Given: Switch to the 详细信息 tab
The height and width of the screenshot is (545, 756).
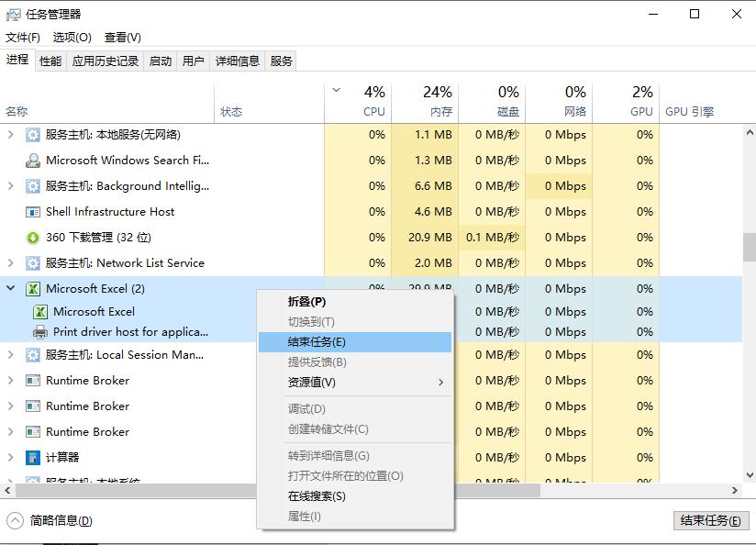Looking at the screenshot, I should tap(238, 61).
